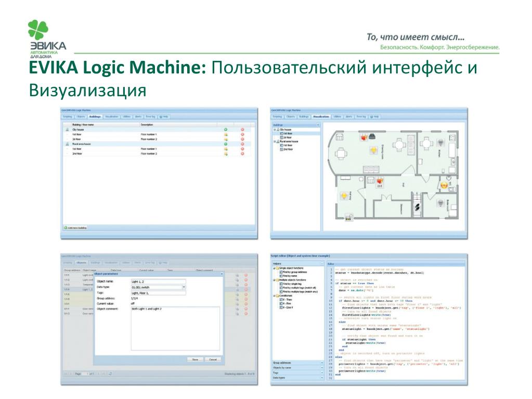Cancel the Object parameters dialog

click(x=213, y=359)
